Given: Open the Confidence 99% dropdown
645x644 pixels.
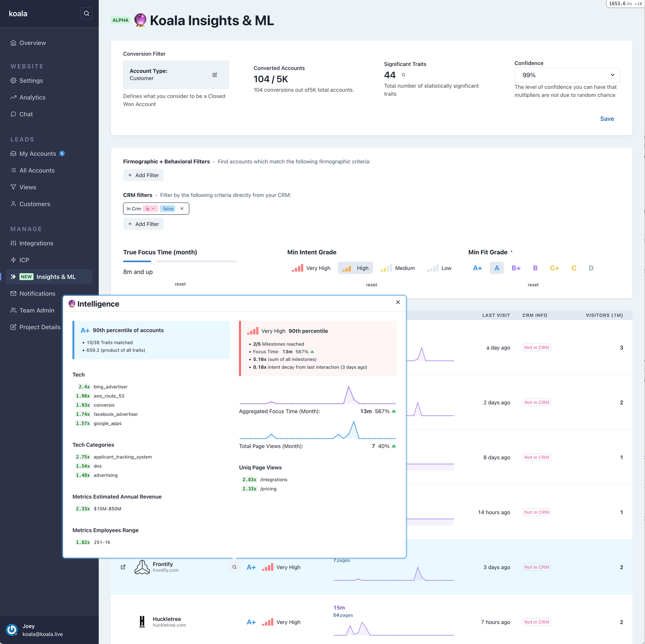Looking at the screenshot, I should (x=567, y=75).
